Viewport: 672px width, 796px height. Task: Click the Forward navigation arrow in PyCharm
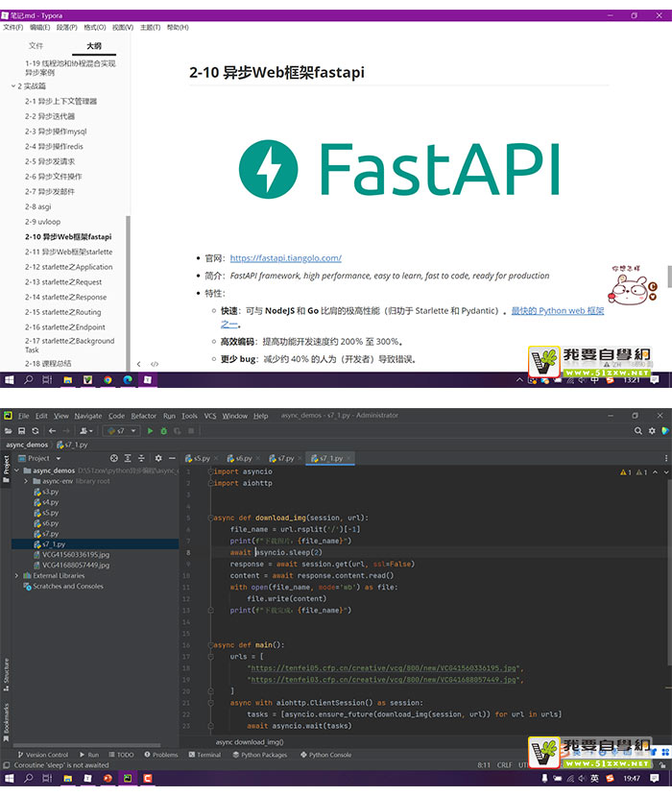tap(66, 431)
